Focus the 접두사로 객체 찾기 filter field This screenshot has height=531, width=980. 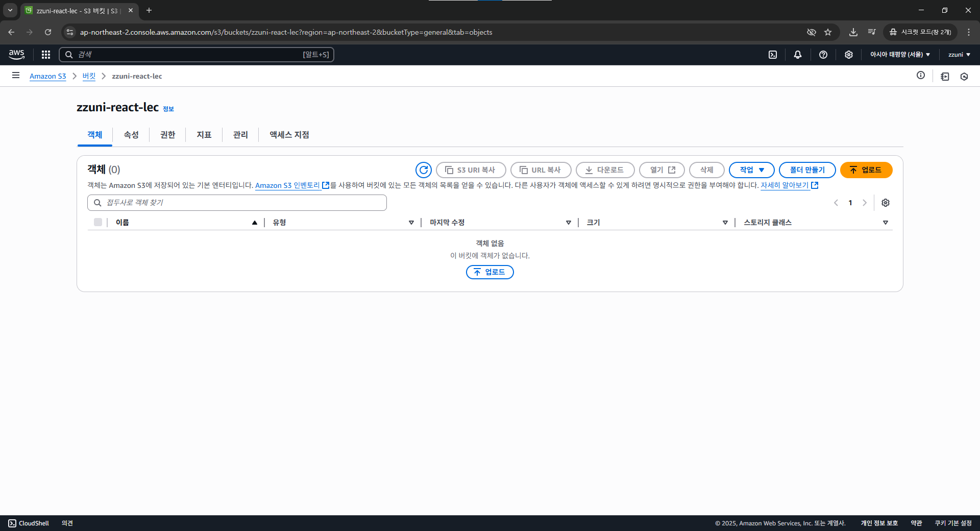[x=237, y=203]
